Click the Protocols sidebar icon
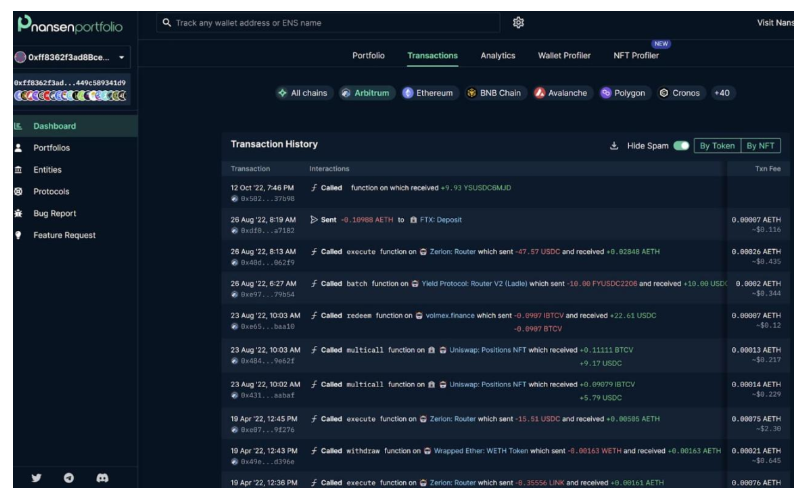812x491 pixels. 18,191
